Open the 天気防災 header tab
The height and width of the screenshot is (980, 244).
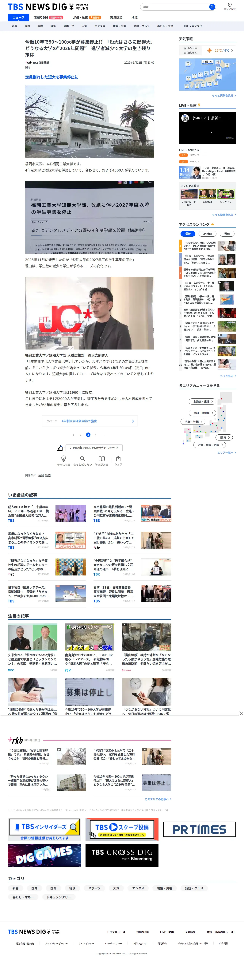coord(116,18)
